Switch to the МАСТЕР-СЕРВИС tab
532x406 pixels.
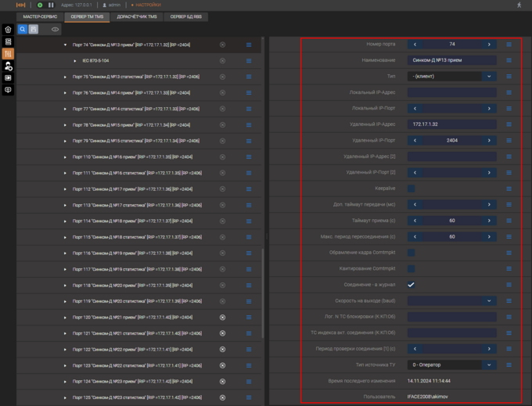40,16
